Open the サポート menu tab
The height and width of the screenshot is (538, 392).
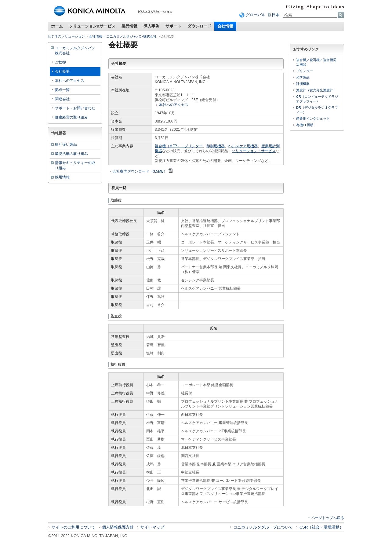click(x=173, y=26)
